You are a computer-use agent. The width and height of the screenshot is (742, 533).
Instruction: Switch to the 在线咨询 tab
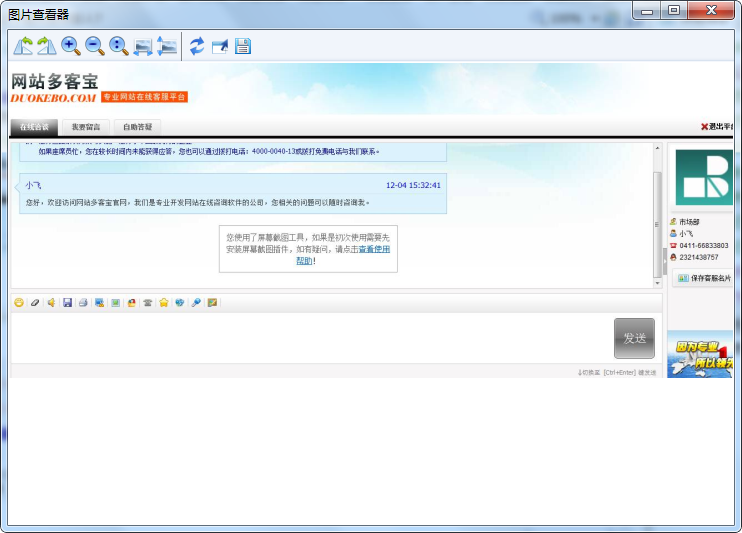34,127
